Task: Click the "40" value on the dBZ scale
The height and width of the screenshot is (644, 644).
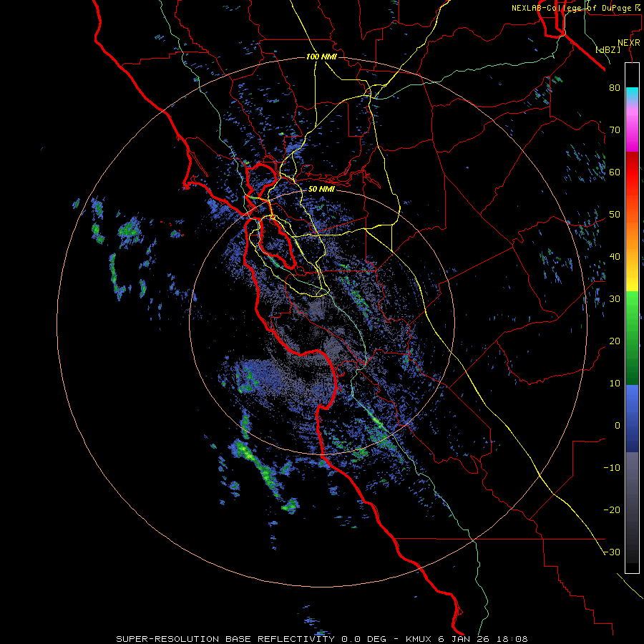Action: (x=615, y=257)
